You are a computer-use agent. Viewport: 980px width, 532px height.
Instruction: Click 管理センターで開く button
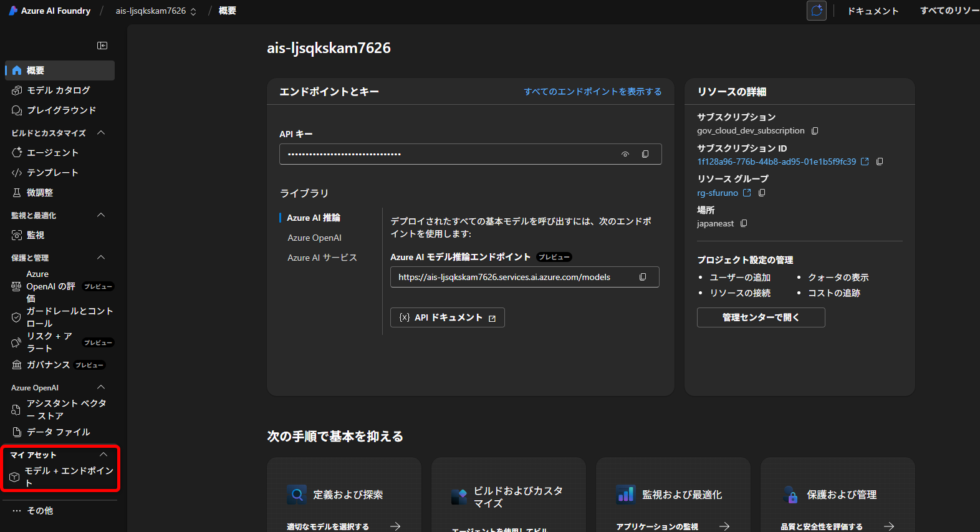[761, 317]
